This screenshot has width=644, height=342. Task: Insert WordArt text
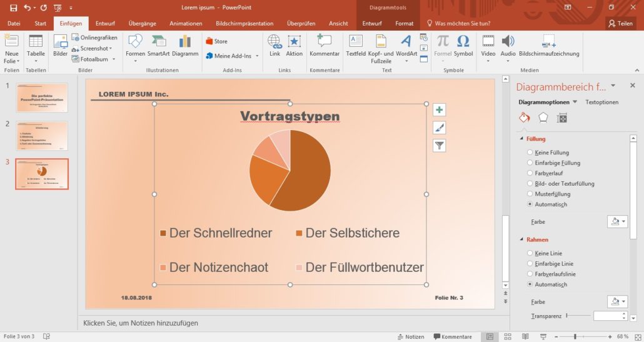point(406,49)
